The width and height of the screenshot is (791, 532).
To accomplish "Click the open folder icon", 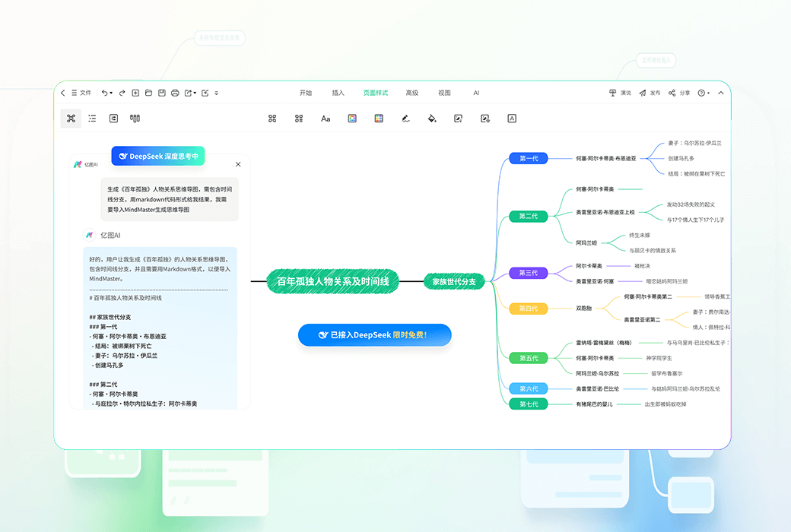I will coord(148,93).
